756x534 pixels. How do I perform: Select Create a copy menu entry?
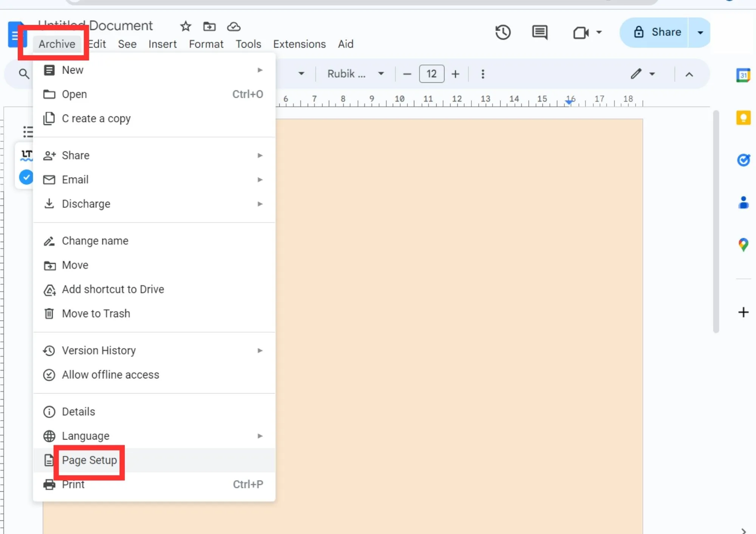point(154,118)
